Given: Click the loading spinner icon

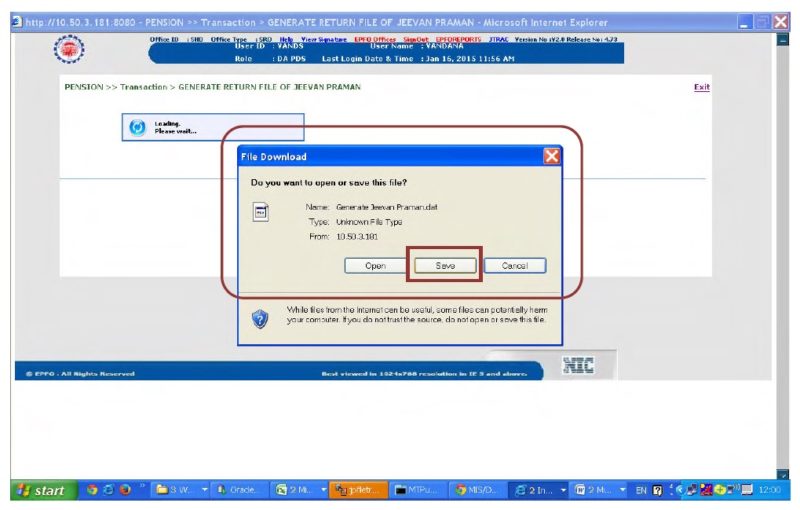Looking at the screenshot, I should tap(138, 128).
